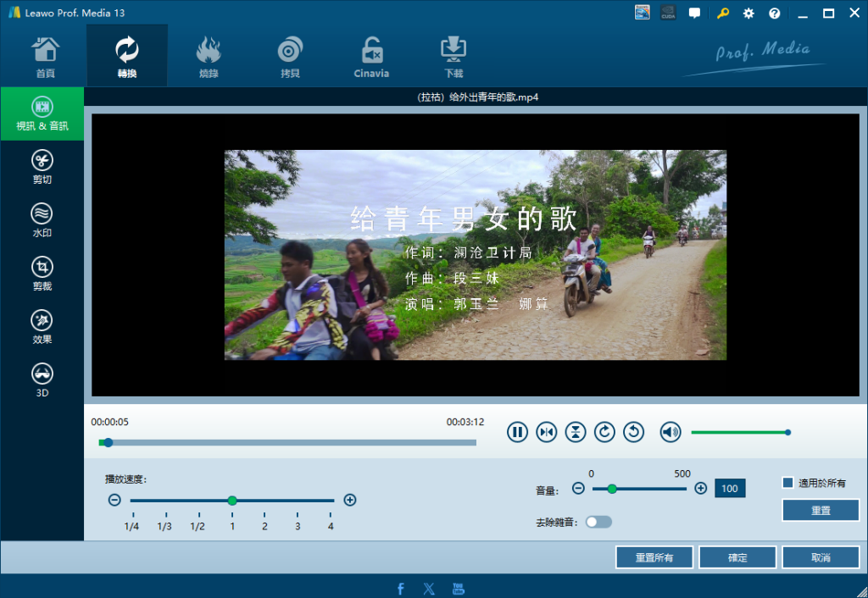
Task: Switch to the 燒錄 (burn) tab
Action: 209,56
